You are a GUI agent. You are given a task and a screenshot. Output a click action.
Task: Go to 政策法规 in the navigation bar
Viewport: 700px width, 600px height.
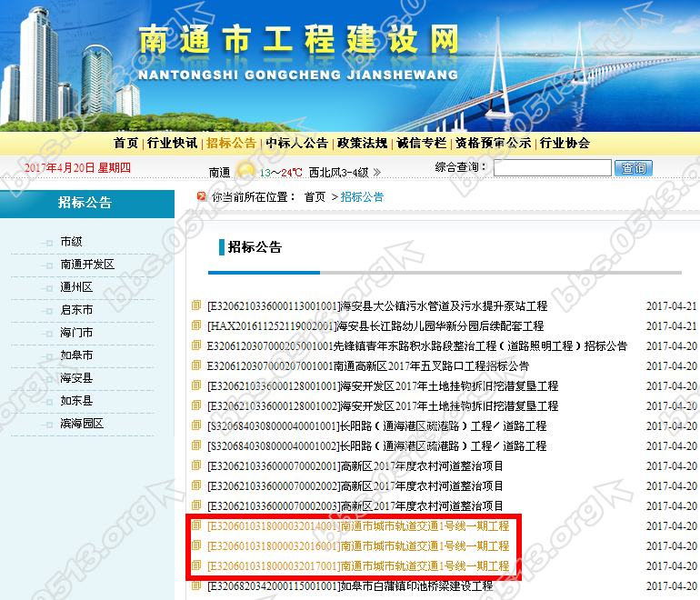point(361,143)
